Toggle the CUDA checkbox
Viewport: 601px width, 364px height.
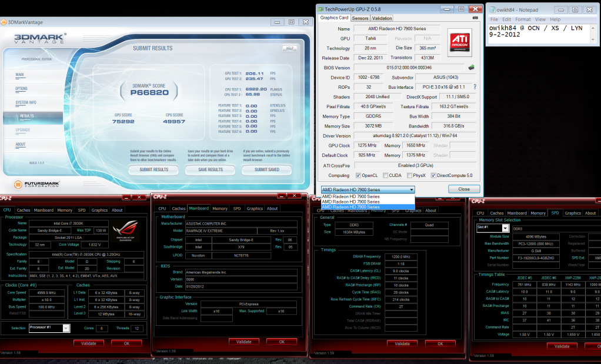(x=385, y=175)
